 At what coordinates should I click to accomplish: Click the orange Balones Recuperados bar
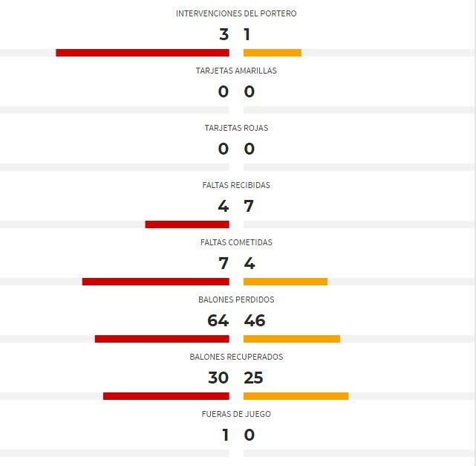tap(296, 396)
